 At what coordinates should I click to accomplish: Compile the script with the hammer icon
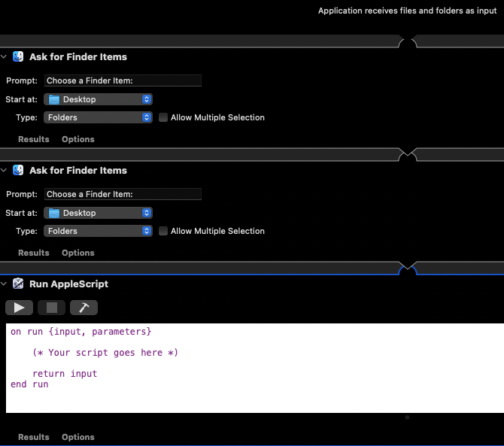[83, 307]
